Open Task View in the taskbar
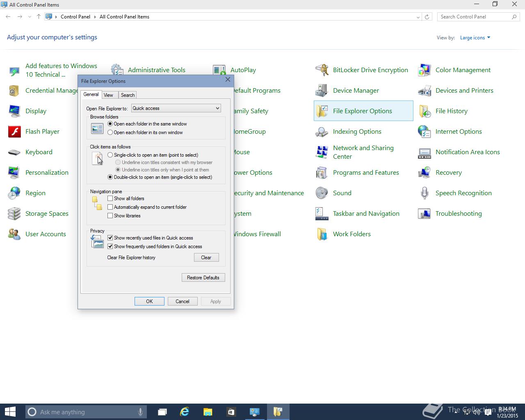Viewport: 525px width, 420px height. pos(162,412)
